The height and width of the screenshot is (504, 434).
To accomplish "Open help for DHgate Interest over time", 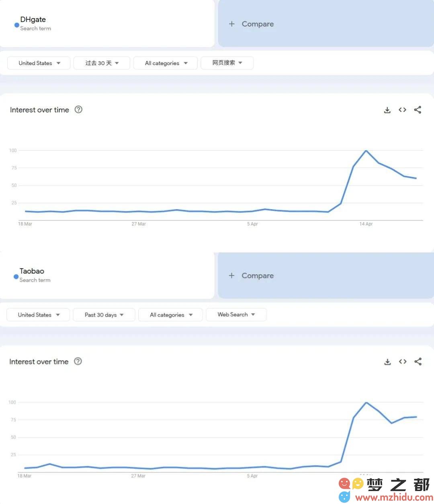I will tap(79, 109).
